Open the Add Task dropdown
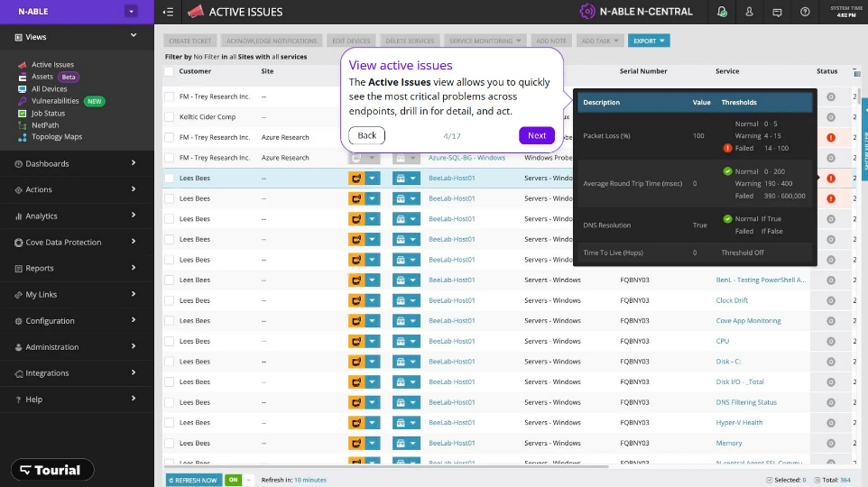This screenshot has height=487, width=868. click(600, 41)
